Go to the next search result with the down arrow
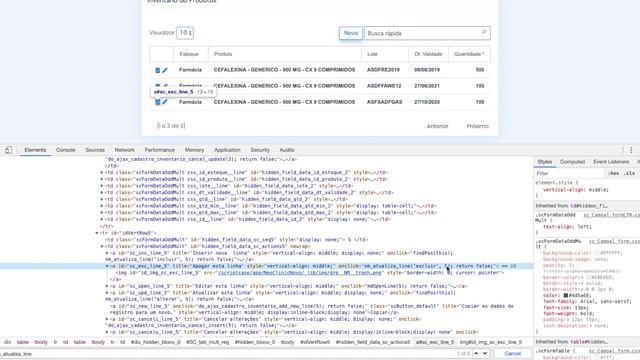This screenshot has height=360, width=640. pos(485,353)
